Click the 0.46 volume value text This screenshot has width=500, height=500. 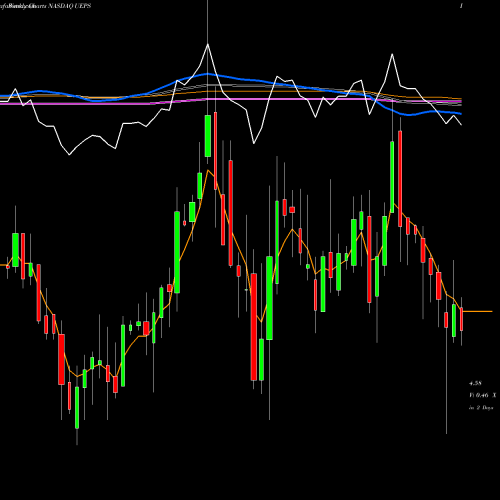(482, 395)
